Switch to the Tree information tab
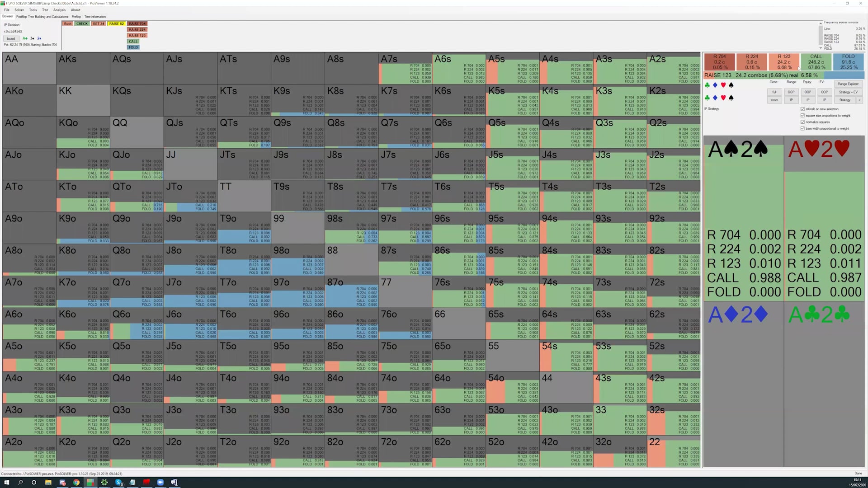The height and width of the screenshot is (488, 868). [95, 17]
